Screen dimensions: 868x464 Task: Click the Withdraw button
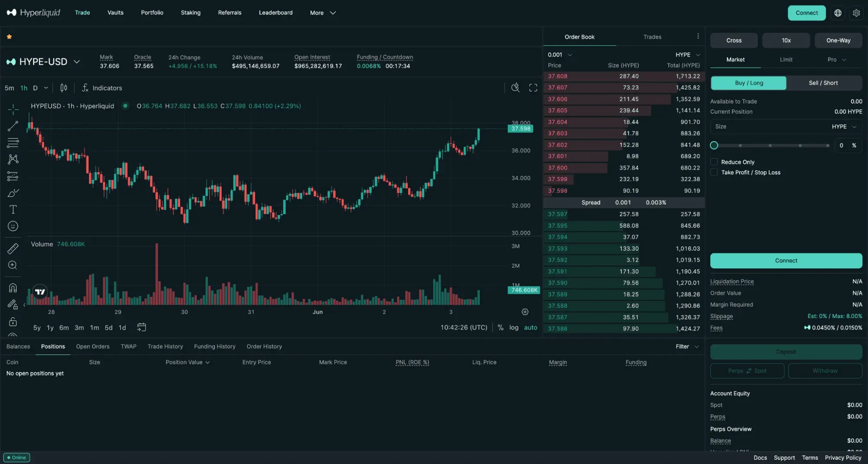825,371
